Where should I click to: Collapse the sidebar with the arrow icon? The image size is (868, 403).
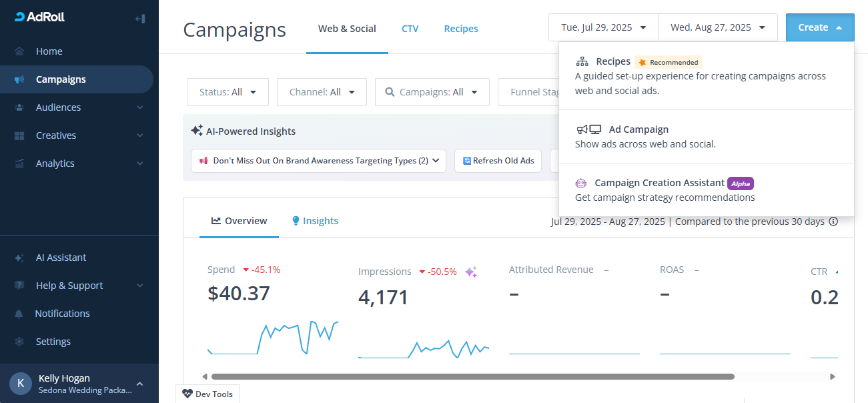pyautogui.click(x=140, y=19)
